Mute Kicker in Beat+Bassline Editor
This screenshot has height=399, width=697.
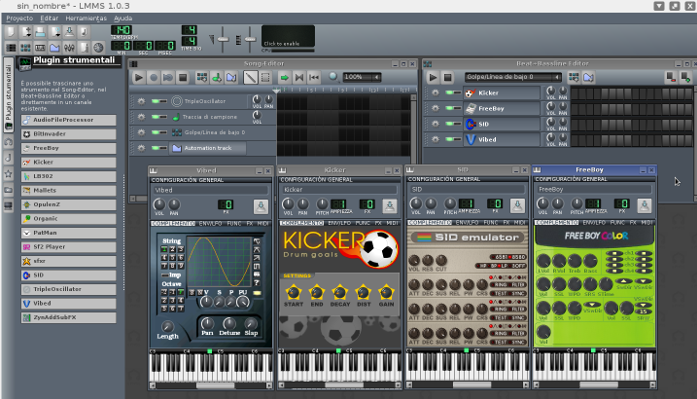coord(449,93)
